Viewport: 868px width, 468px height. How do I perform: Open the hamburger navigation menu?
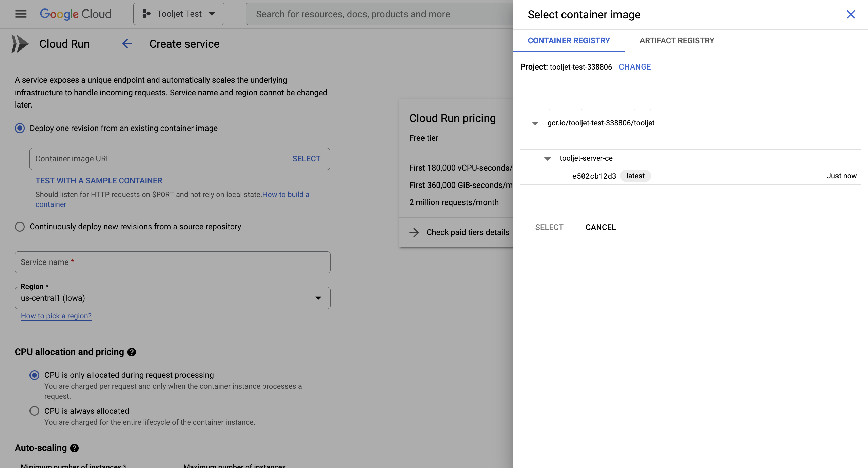pyautogui.click(x=21, y=14)
